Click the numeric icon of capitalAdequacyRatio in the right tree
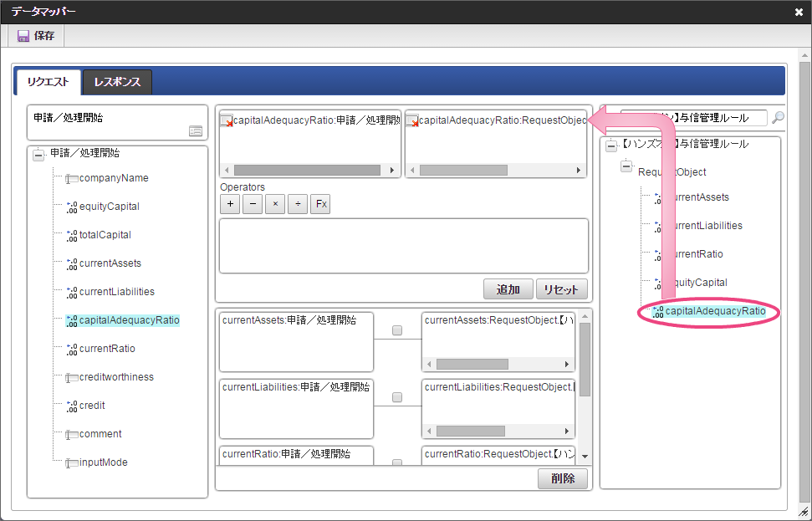This screenshot has width=812, height=521. [657, 312]
